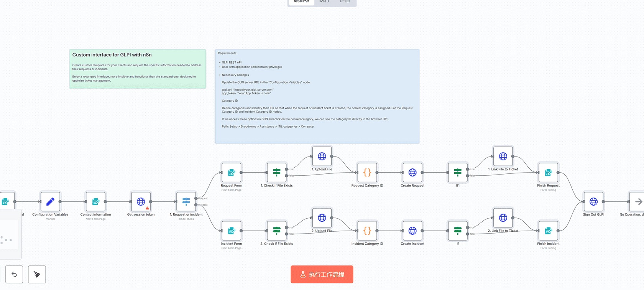Open the Get session token globe node
Viewport: 644px width, 290px height.
(x=141, y=201)
